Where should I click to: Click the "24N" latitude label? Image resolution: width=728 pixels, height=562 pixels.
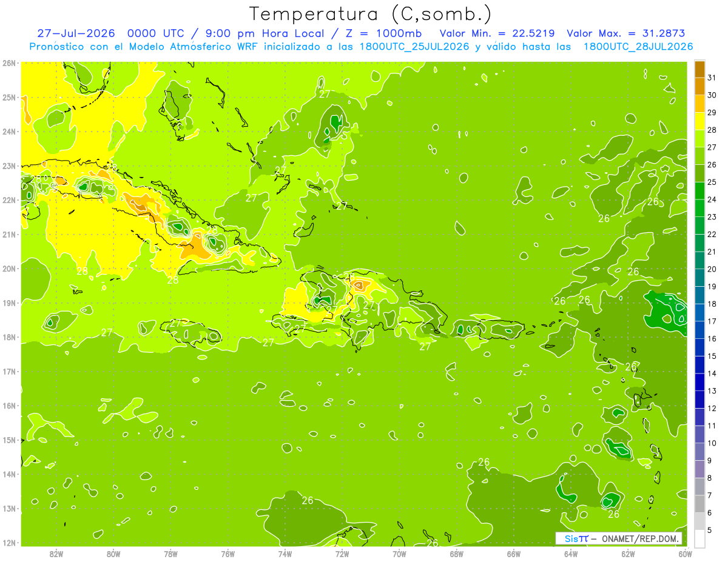9,132
